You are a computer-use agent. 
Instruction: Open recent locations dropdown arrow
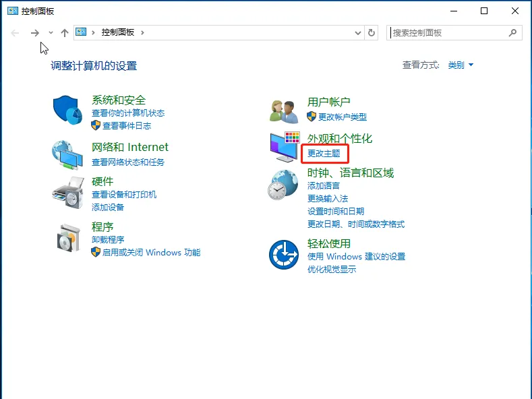pos(51,33)
